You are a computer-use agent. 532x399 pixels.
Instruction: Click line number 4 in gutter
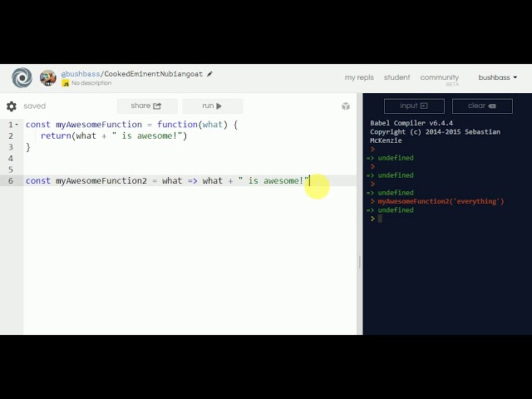coord(11,159)
